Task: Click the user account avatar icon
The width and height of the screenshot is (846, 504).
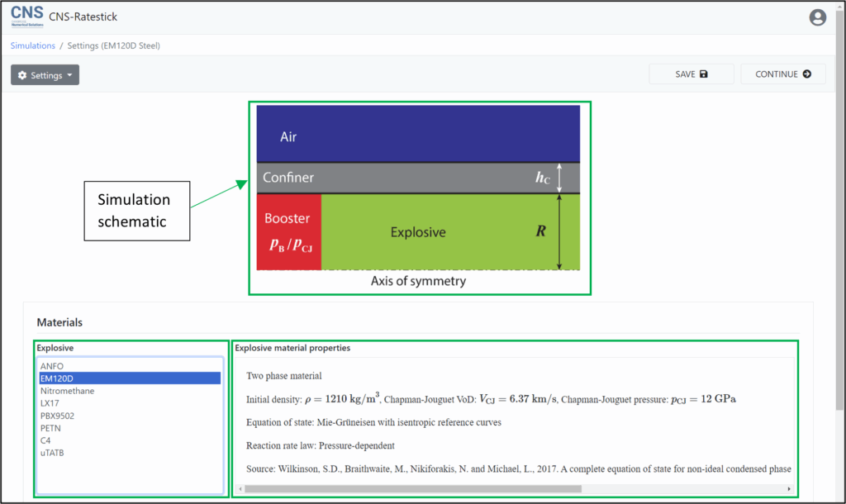Action: click(x=817, y=17)
